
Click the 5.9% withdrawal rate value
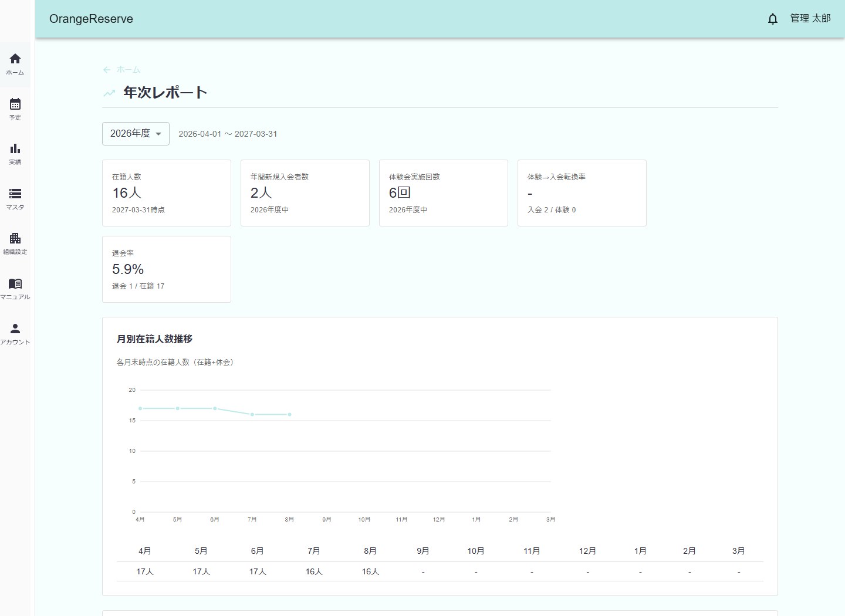tap(128, 269)
